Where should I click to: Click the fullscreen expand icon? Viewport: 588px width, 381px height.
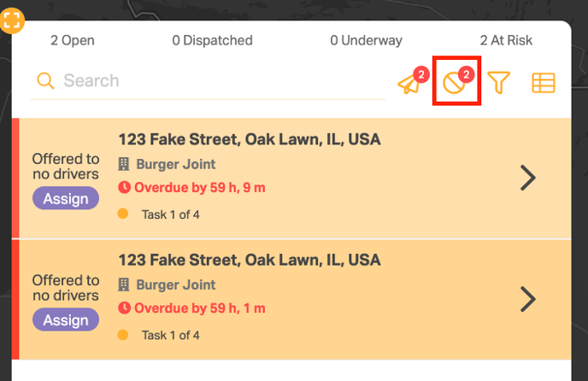[x=12, y=21]
